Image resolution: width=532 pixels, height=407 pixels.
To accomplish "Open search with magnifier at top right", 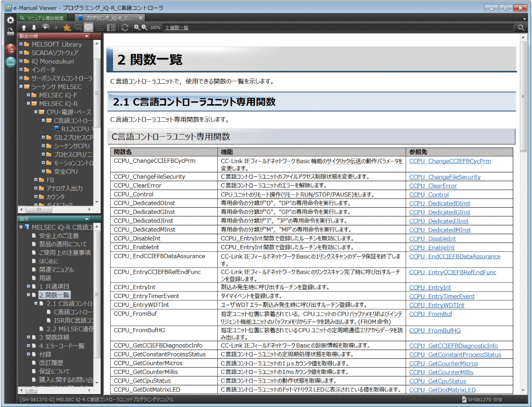I will tap(521, 28).
